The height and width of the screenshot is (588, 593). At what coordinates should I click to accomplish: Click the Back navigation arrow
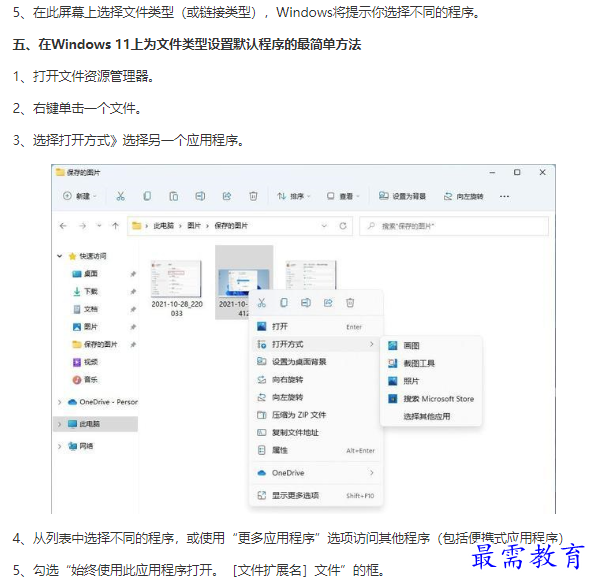click(x=63, y=226)
